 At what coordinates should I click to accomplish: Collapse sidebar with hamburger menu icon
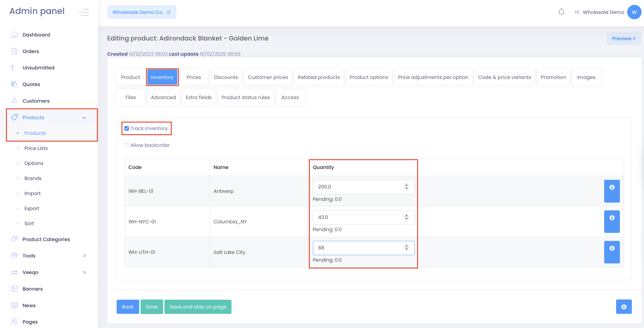(83, 12)
